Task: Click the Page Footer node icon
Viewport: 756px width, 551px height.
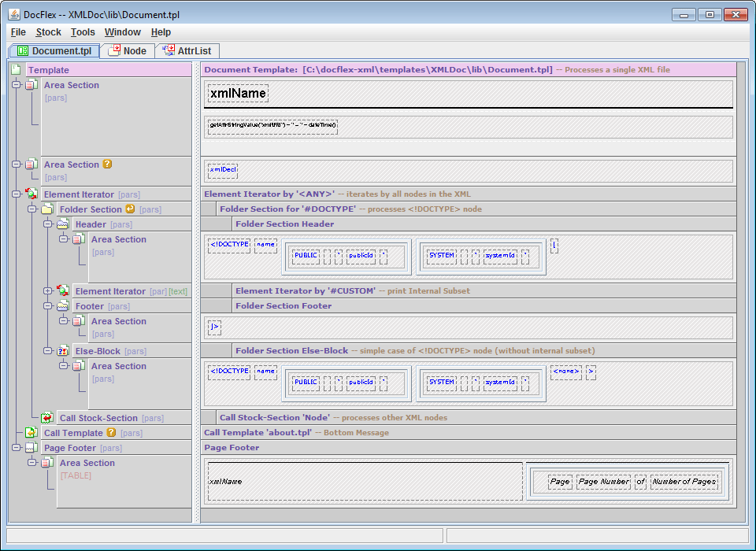Action: coord(31,448)
